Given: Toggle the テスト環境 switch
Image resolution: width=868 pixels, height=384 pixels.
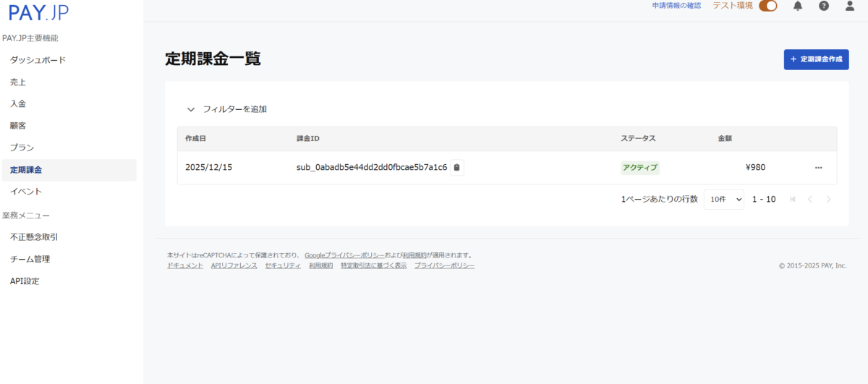Looking at the screenshot, I should tap(767, 6).
